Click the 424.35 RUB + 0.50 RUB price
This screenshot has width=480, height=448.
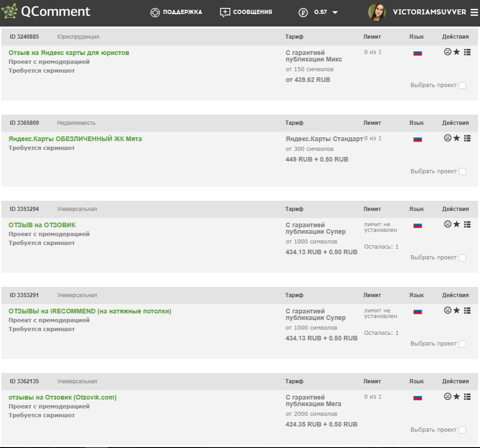point(321,424)
